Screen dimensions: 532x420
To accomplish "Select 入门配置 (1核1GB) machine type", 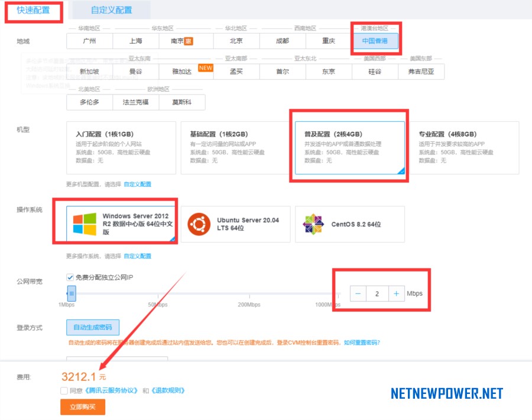I will pos(121,148).
